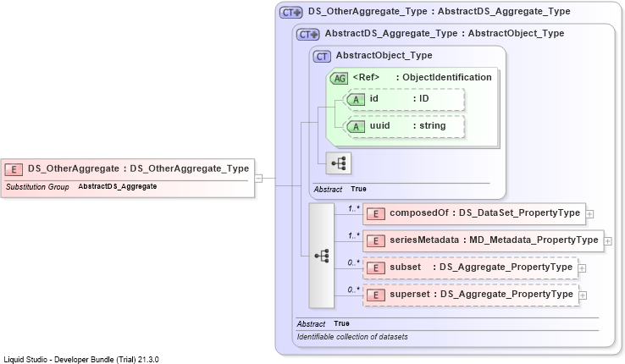Click the Liquid Studio Developer Bundle footer text

(x=81, y=360)
